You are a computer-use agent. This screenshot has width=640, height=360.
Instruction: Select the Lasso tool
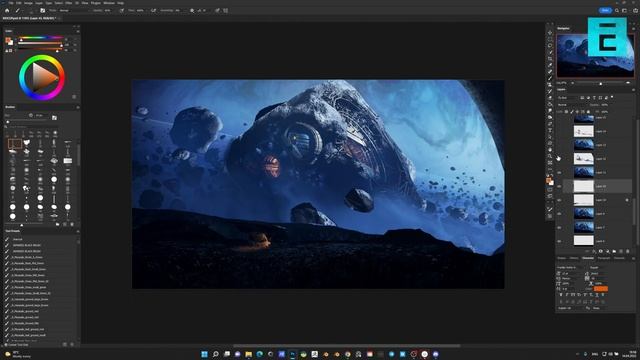coord(550,45)
